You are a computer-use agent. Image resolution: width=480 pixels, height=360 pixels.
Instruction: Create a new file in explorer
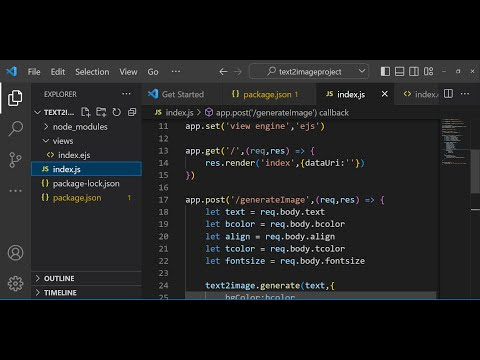point(86,112)
